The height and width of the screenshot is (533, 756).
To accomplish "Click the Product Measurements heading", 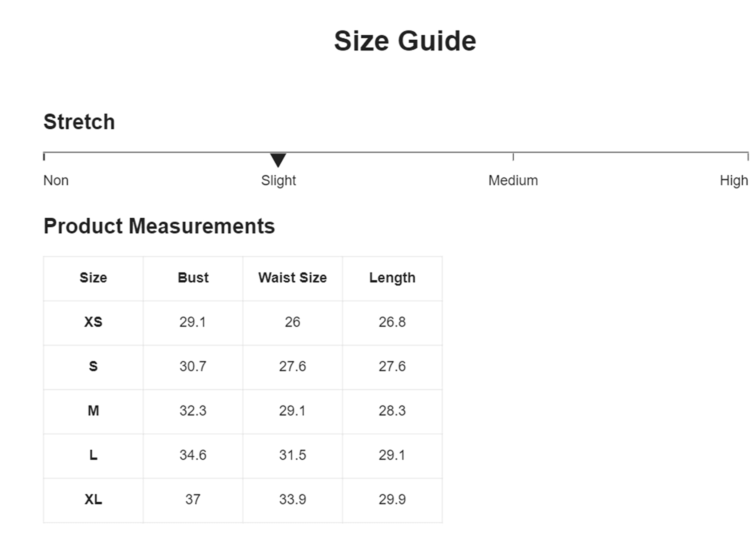I will point(159,226).
